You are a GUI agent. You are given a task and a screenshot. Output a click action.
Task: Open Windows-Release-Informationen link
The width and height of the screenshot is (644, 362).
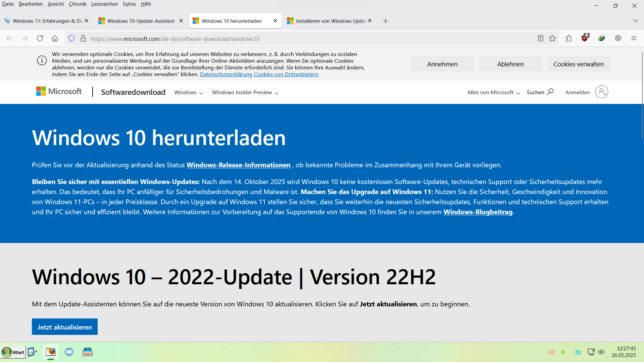(x=239, y=165)
